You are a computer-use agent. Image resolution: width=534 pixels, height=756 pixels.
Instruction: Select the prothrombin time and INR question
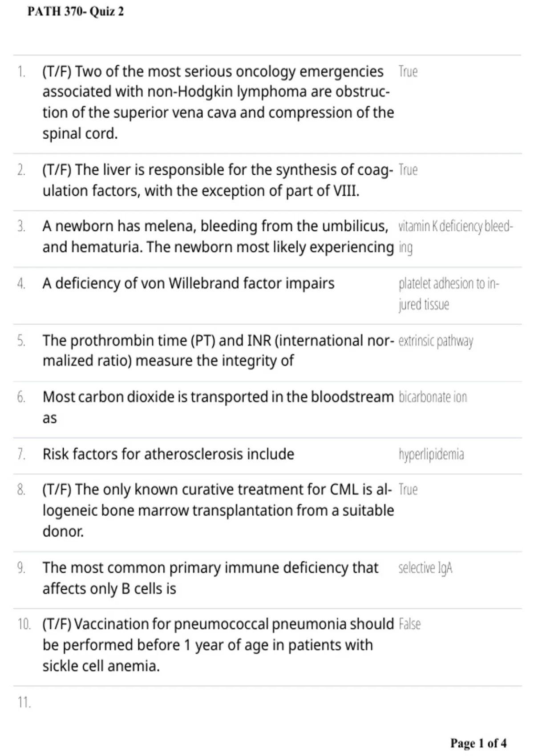218,350
